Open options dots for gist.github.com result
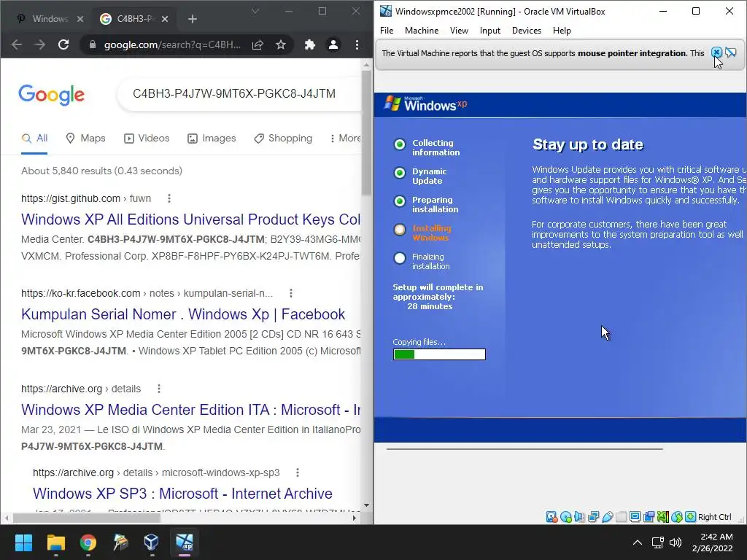747x560 pixels. [x=169, y=198]
